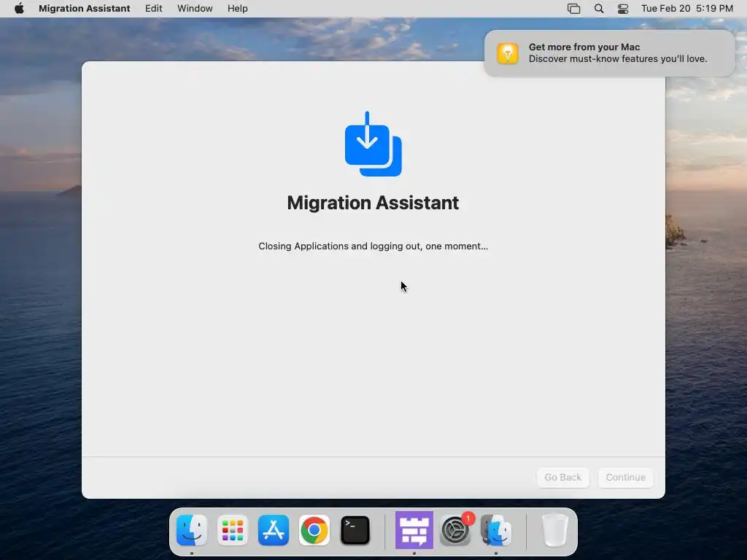Launch Google Chrome from the Dock
The width and height of the screenshot is (747, 560).
click(314, 530)
